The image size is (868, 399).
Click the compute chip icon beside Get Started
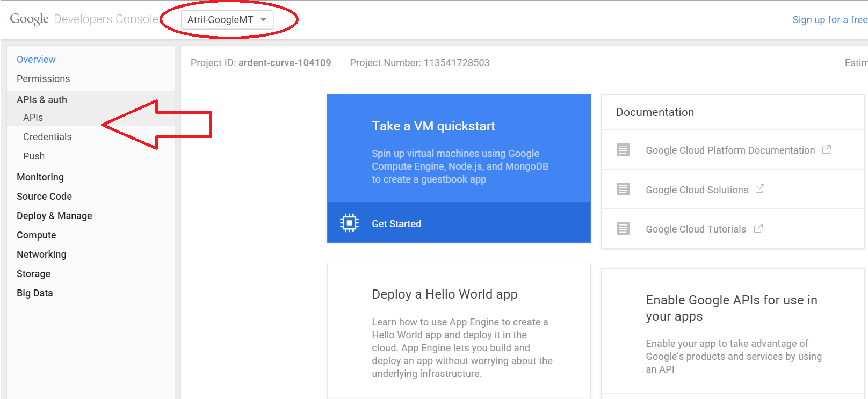[349, 222]
